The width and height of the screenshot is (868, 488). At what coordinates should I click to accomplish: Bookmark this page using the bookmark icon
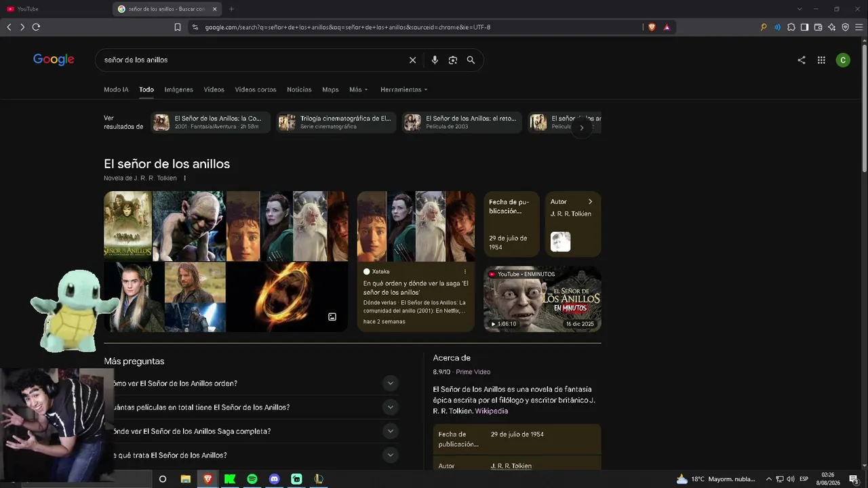pyautogui.click(x=178, y=27)
